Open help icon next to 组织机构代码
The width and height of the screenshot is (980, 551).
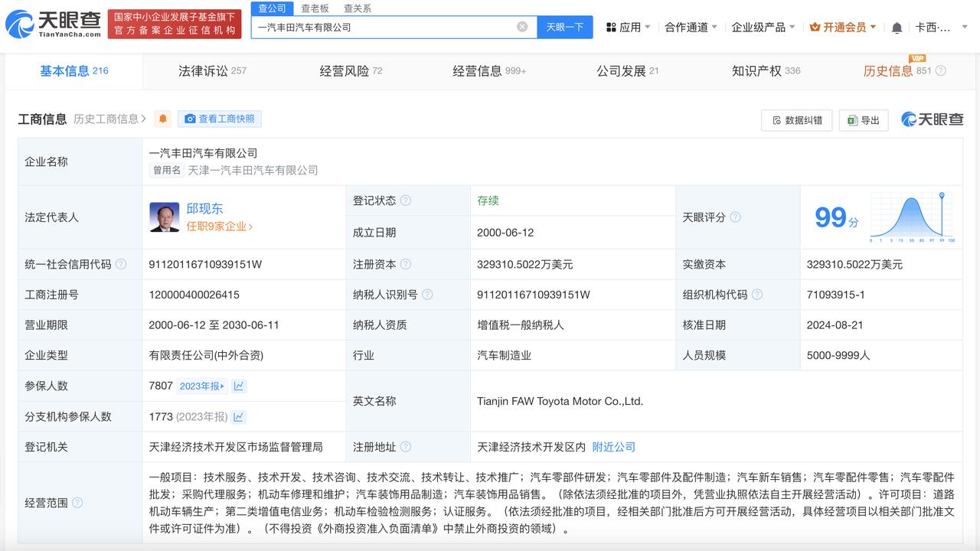[757, 295]
